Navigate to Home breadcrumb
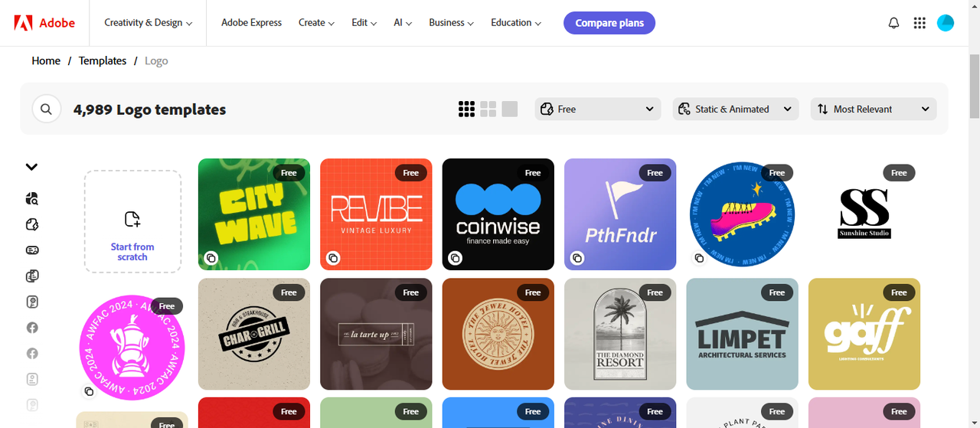Screen dimensions: 980x428 [x=46, y=60]
